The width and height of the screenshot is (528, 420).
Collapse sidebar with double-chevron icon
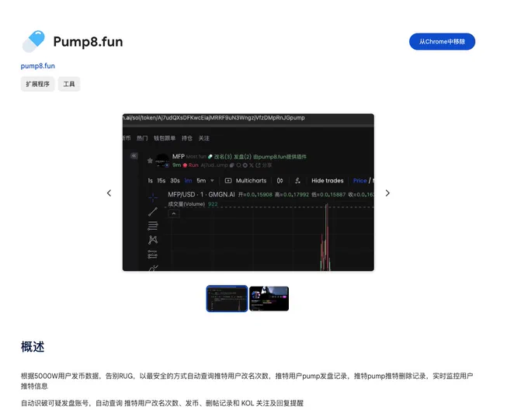coord(134,155)
